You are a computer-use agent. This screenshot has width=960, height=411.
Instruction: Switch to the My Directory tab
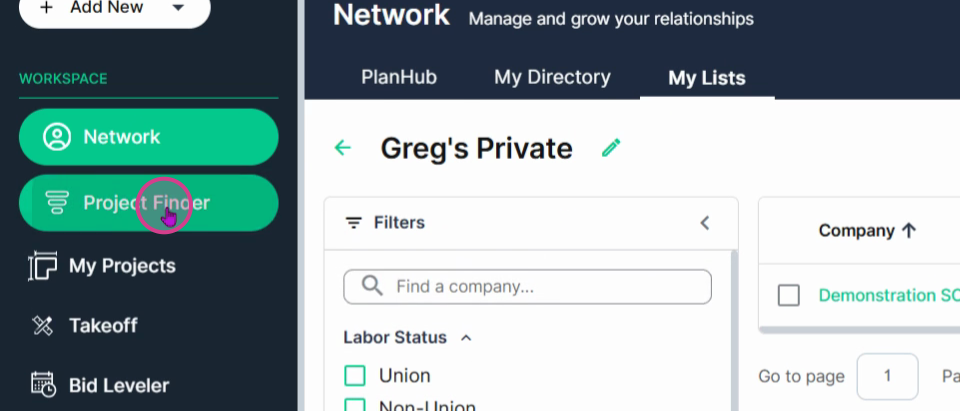pos(552,77)
